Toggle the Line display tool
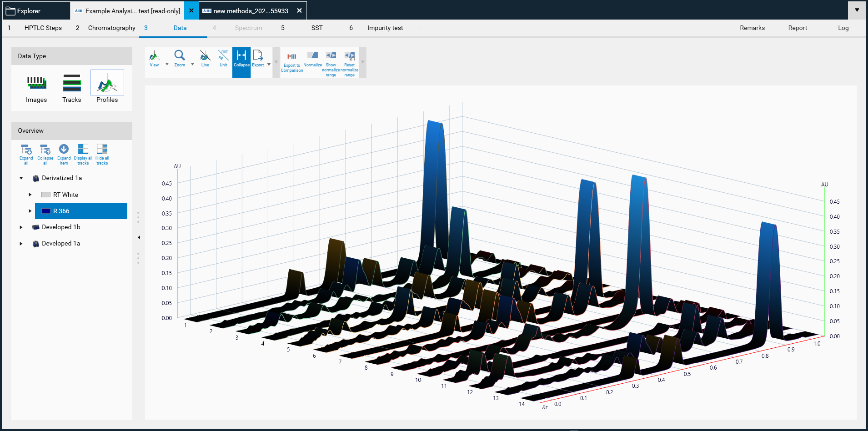This screenshot has height=431, width=868. (x=205, y=59)
